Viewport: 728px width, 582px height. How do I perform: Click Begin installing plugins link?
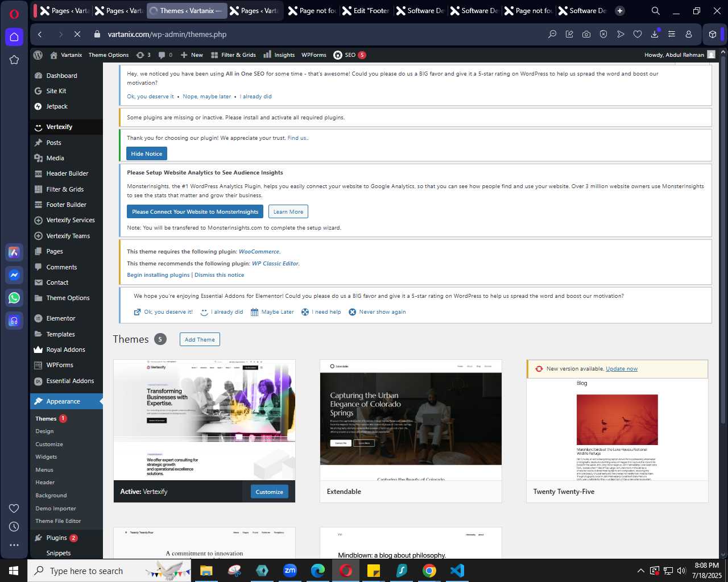coord(158,275)
